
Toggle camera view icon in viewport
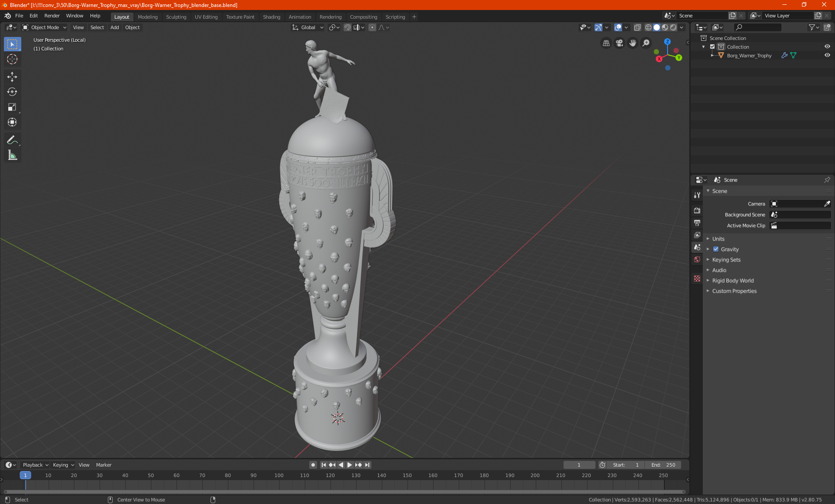[x=619, y=43]
